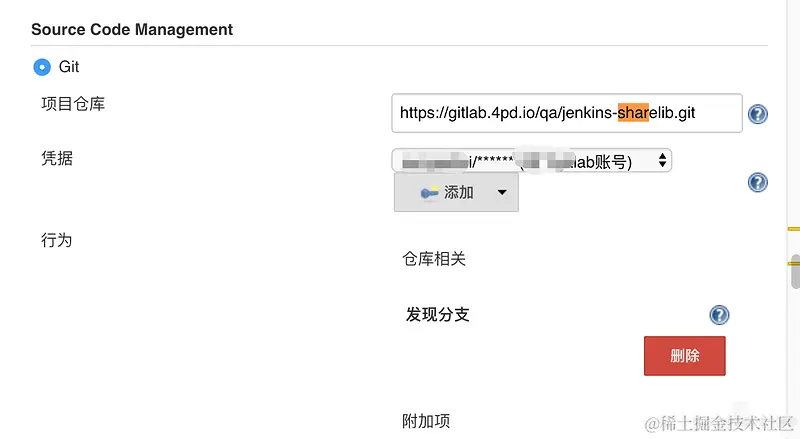Click the 项目仓库 label
This screenshot has height=439, width=800.
pyautogui.click(x=73, y=104)
